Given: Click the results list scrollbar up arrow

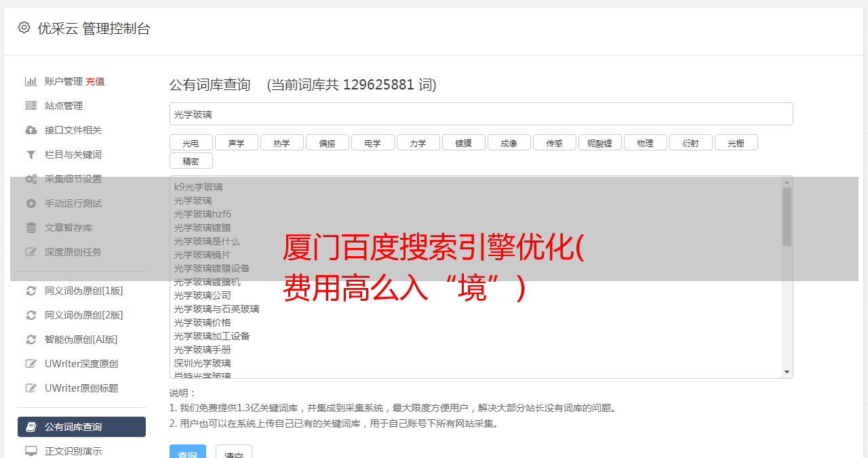Looking at the screenshot, I should coord(787,182).
